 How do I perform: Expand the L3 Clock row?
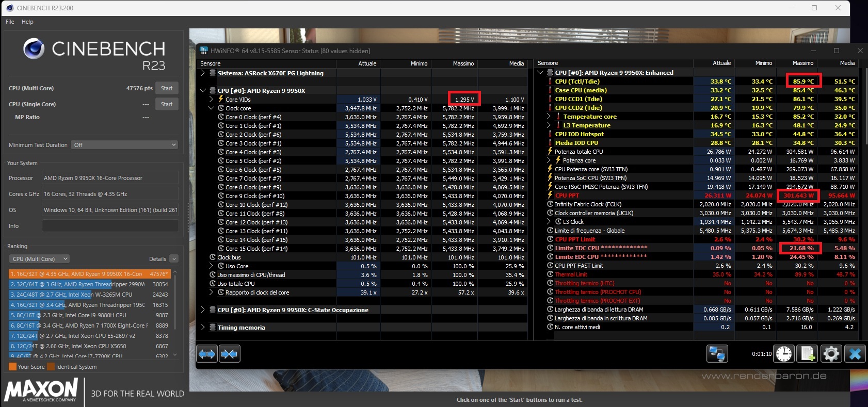pos(549,222)
